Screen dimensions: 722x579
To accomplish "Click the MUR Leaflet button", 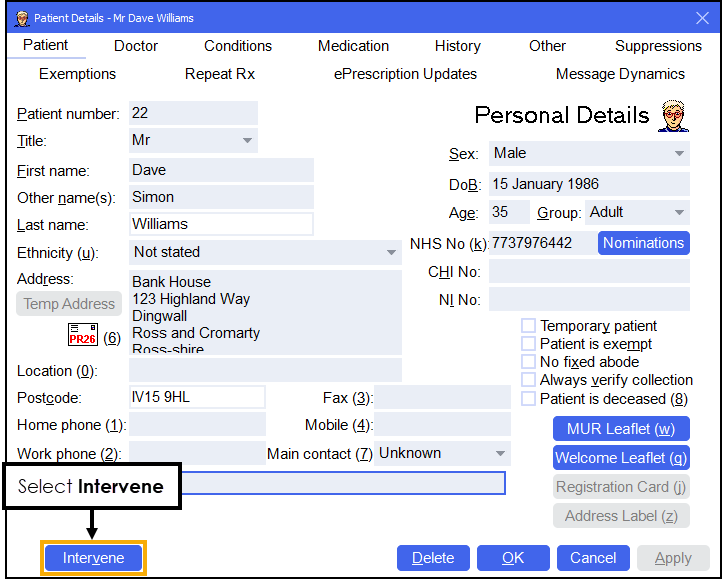I will 621,429.
